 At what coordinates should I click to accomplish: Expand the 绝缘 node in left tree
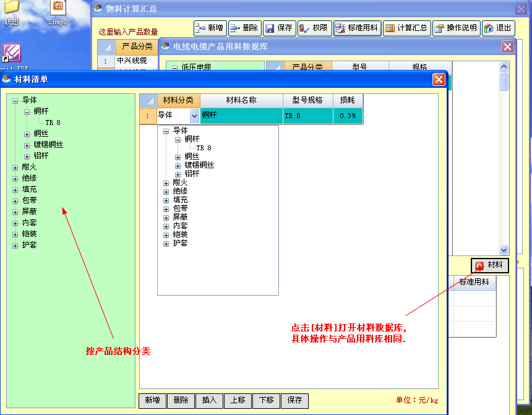(15, 178)
